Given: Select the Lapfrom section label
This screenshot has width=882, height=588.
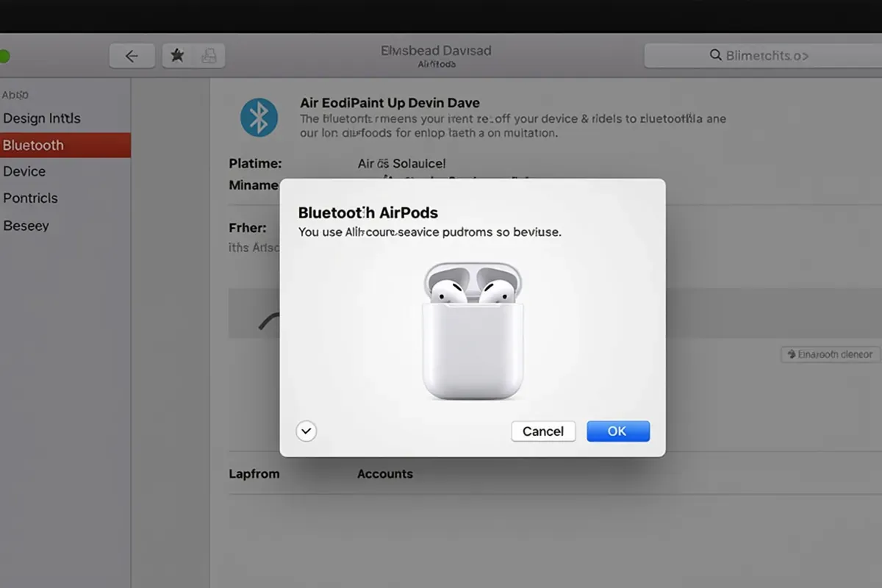Looking at the screenshot, I should tap(254, 473).
